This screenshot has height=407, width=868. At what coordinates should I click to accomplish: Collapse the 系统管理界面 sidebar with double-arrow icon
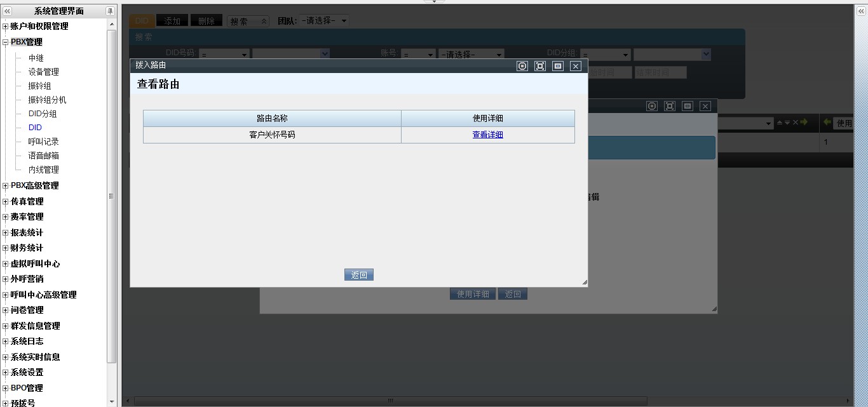(x=8, y=11)
